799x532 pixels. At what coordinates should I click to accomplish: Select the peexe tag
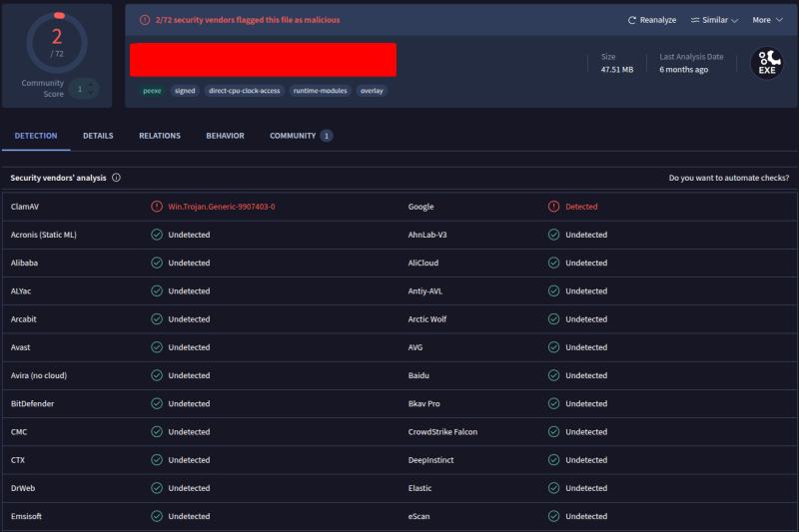pos(152,91)
